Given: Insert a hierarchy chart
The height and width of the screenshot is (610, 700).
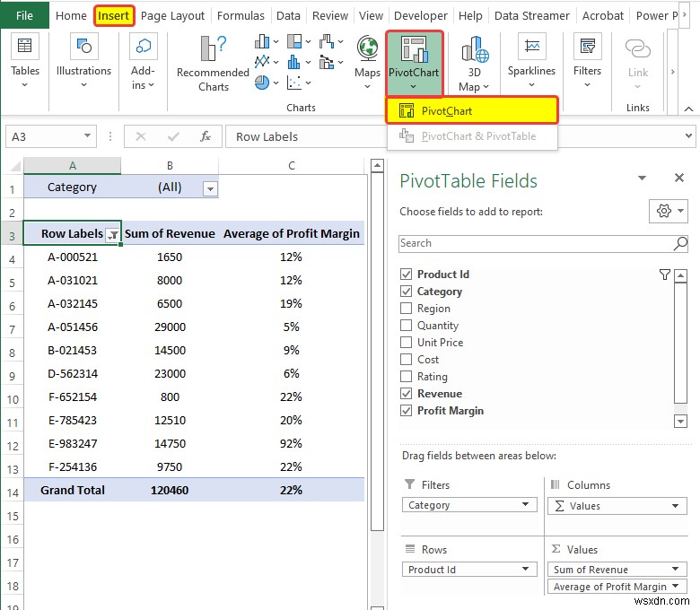Looking at the screenshot, I should tap(299, 42).
